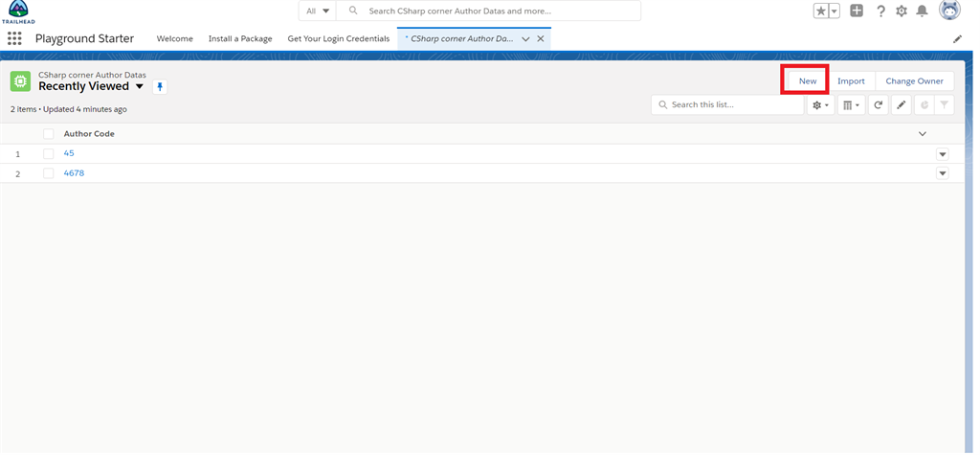Switch to Install a Package tab

tap(240, 39)
